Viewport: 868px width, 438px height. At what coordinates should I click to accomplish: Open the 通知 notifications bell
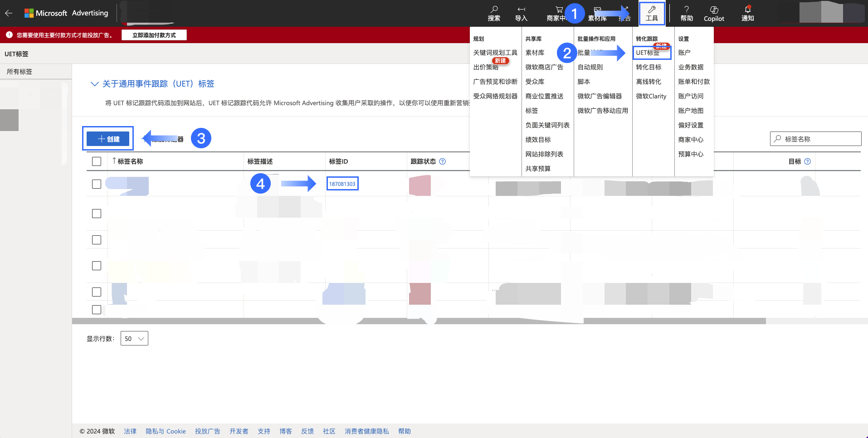(747, 14)
